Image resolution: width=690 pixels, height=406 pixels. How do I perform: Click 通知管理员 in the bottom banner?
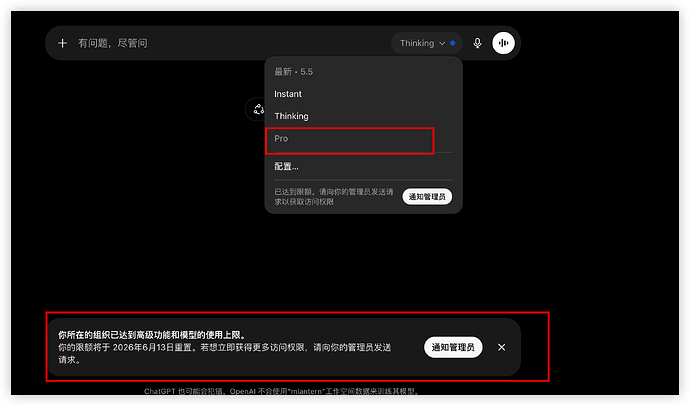tap(453, 347)
